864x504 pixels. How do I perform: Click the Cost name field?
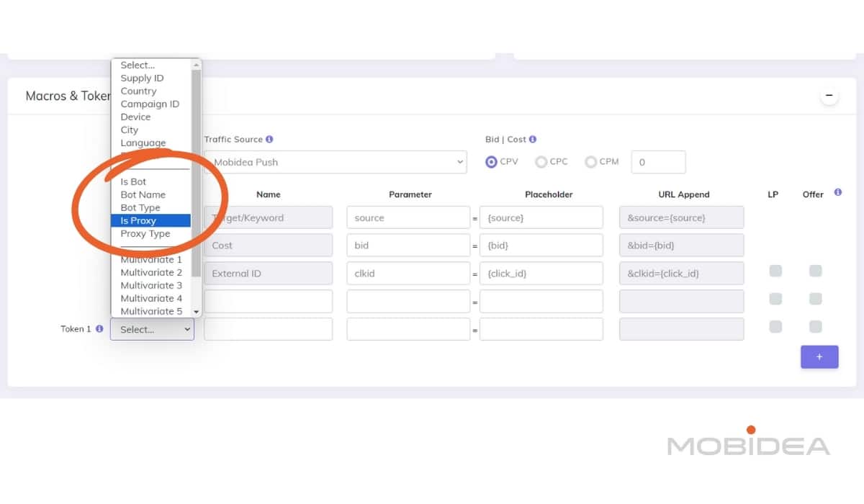tap(269, 246)
